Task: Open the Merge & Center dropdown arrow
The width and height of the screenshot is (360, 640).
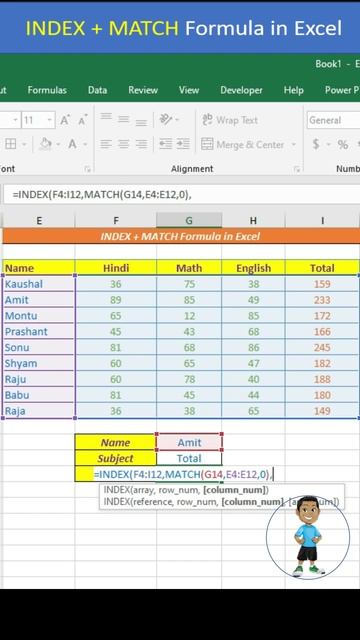Action: [x=293, y=144]
